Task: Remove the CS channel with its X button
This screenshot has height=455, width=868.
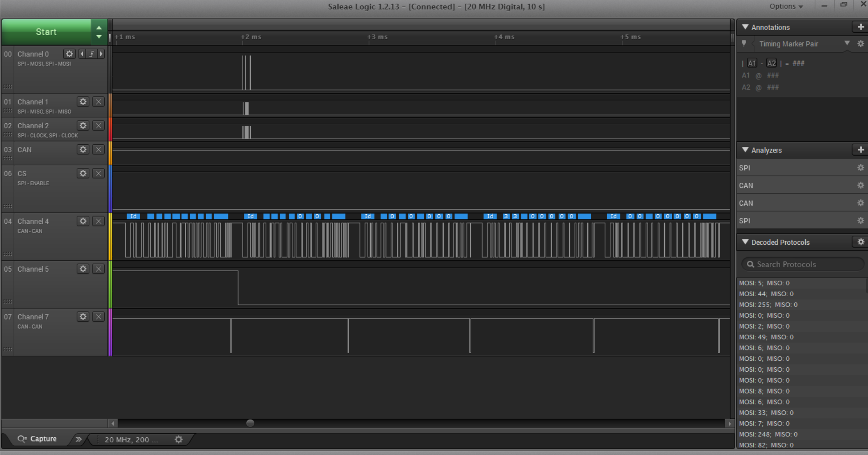Action: pos(98,173)
